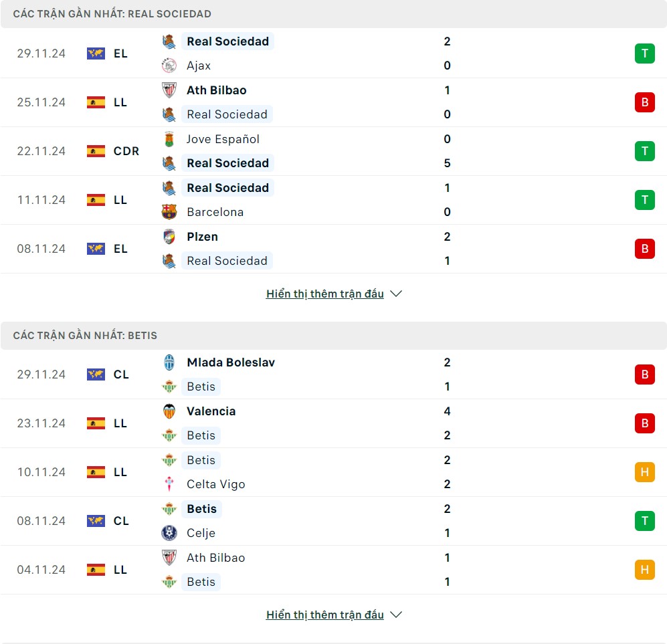Click the Jove Español crest icon
Image resolution: width=667 pixels, height=644 pixels.
(169, 139)
